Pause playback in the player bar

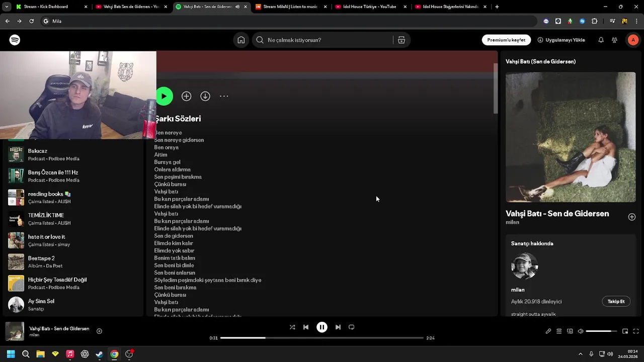322,327
